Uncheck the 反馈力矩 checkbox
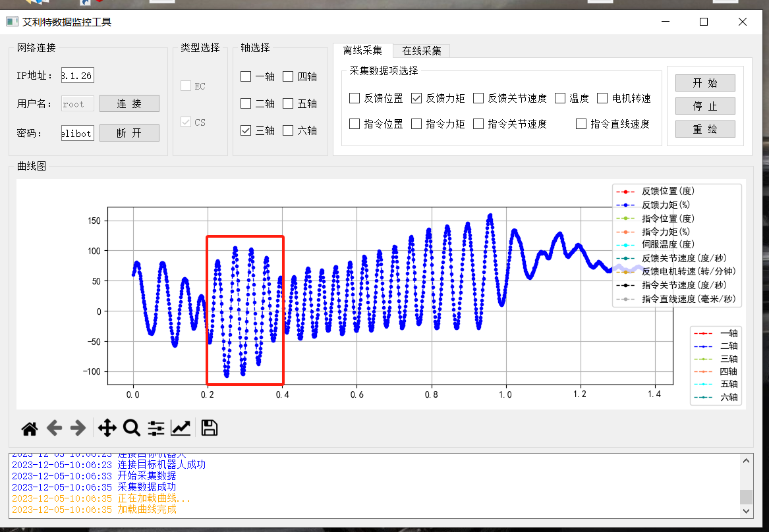769x532 pixels. coord(416,99)
